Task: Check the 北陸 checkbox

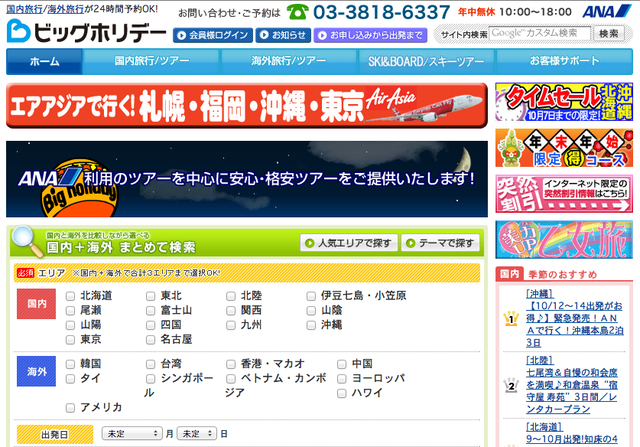Action: tap(231, 296)
